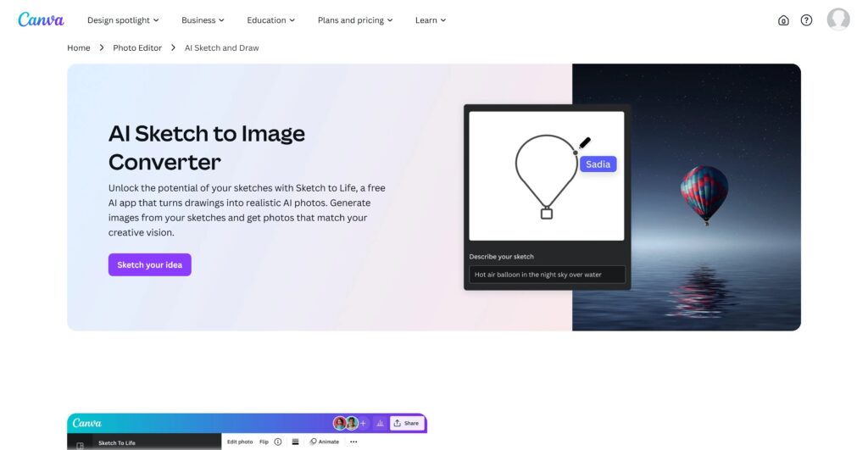Expand the Business menu

point(203,20)
